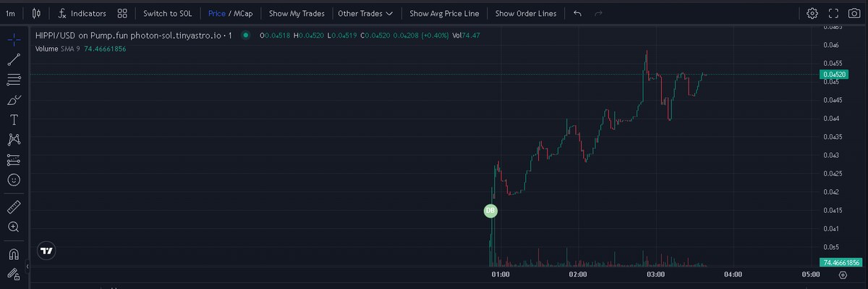
Task: Toggle lock-all-drawings pencil icon
Action: click(14, 274)
